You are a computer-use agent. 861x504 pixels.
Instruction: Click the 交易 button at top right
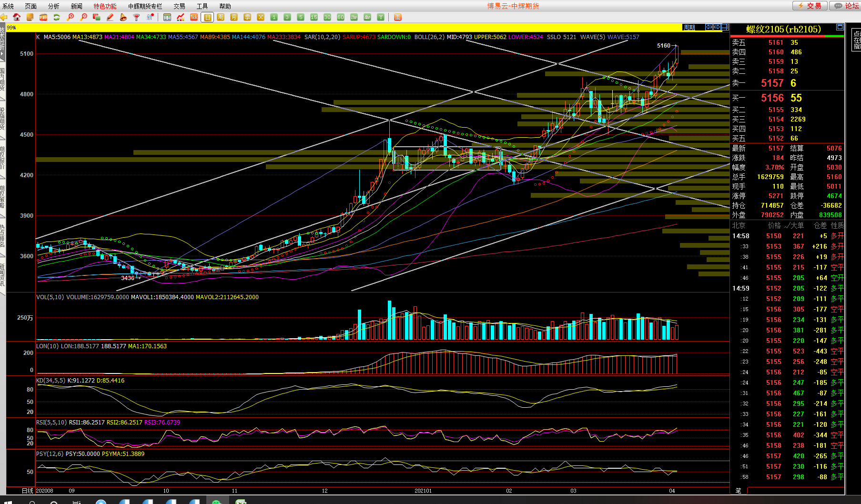(810, 6)
